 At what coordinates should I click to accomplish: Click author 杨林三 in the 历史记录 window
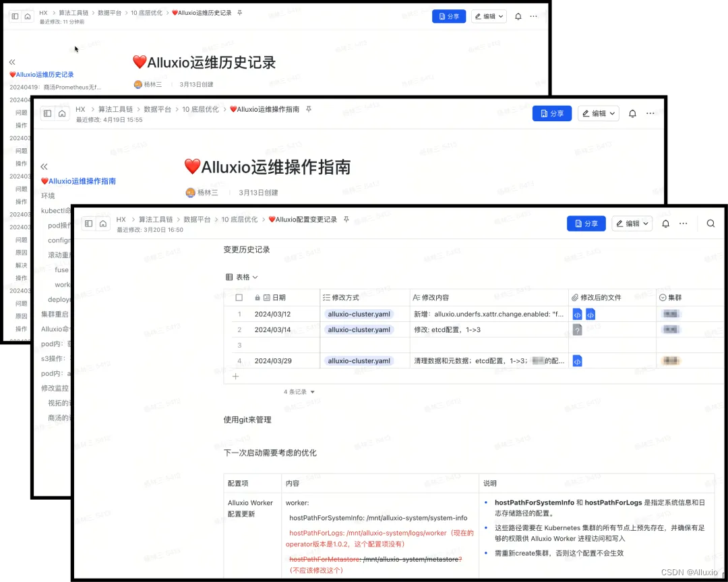tap(148, 84)
